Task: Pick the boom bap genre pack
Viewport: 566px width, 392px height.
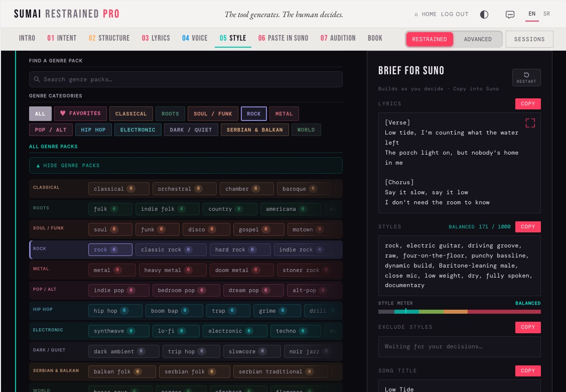Action: [174, 310]
